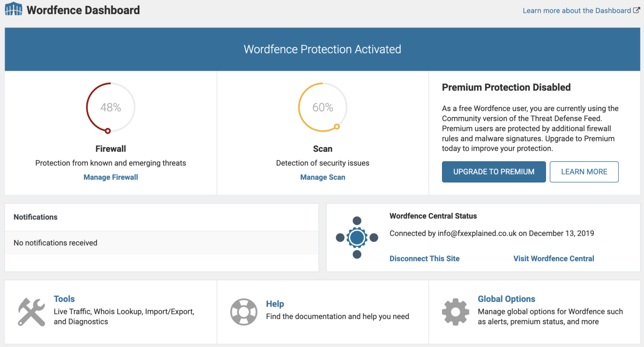Open Global Options via the gear icon

(x=455, y=312)
